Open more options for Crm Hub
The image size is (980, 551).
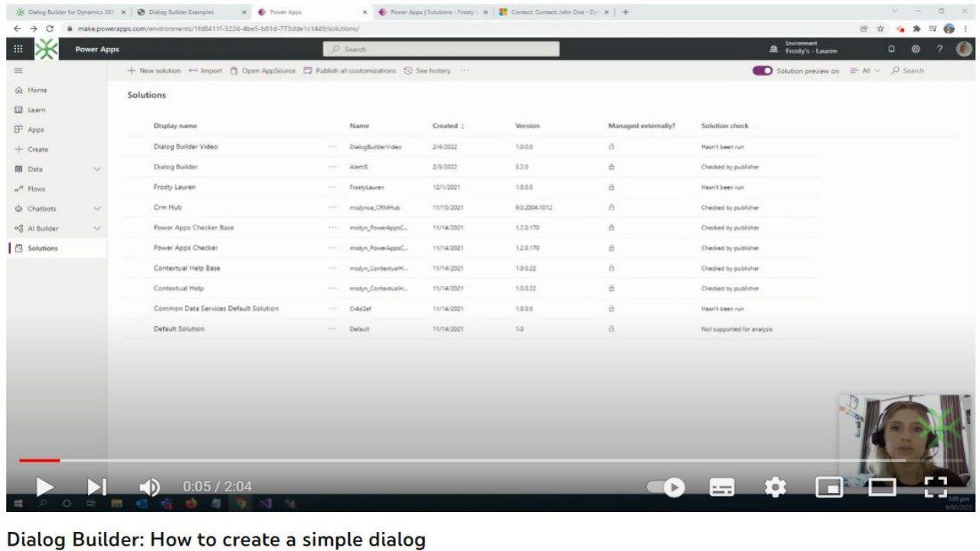(x=332, y=207)
